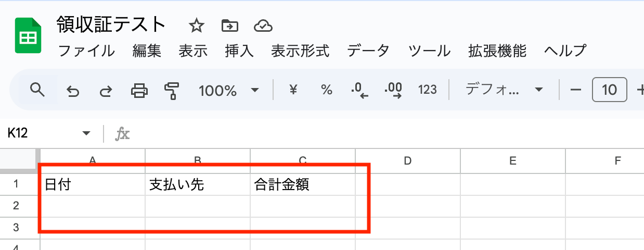This screenshot has width=644, height=250.
Task: Apply percent number format
Action: pyautogui.click(x=327, y=90)
